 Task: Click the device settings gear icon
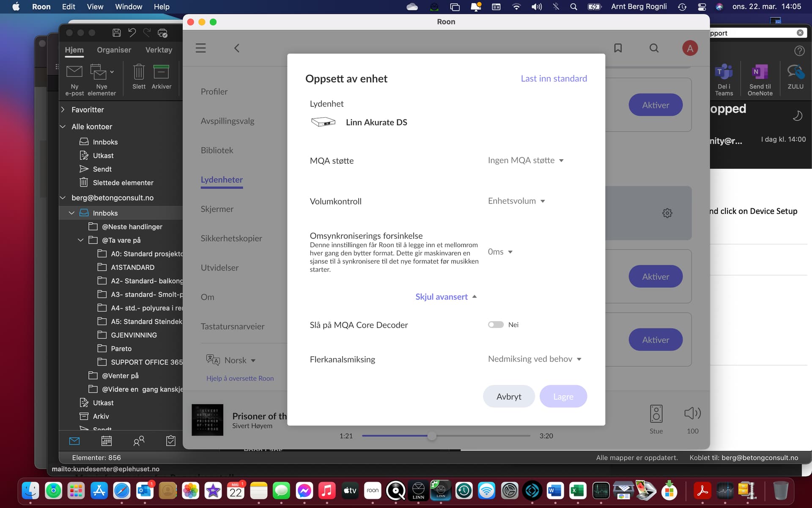click(x=667, y=213)
